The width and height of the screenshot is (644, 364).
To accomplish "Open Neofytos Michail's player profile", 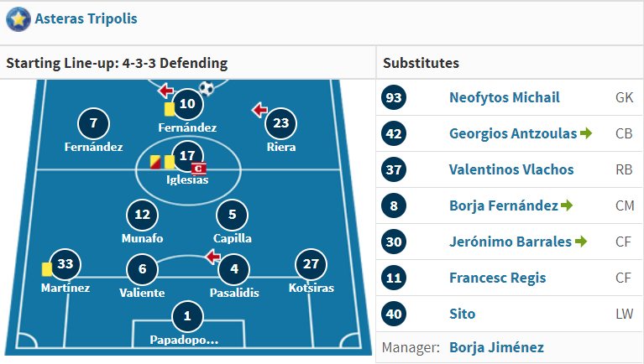I will (x=505, y=97).
